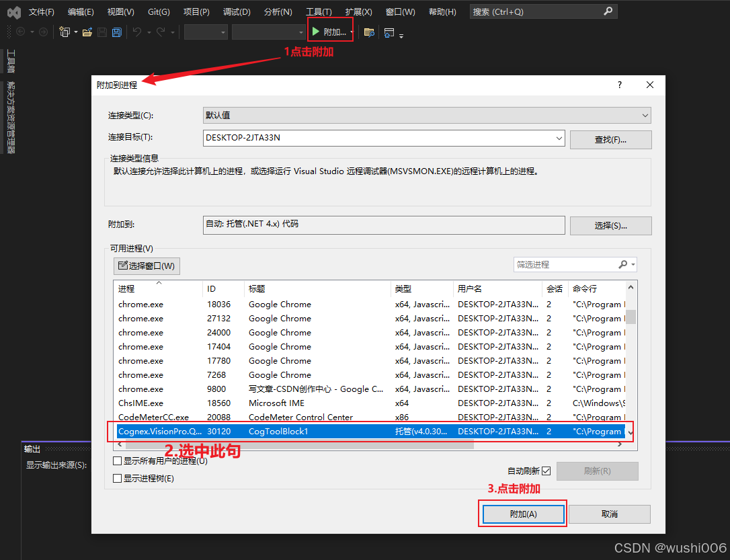730x560 pixels.
Task: Open the 工具(T) menu
Action: coord(319,11)
